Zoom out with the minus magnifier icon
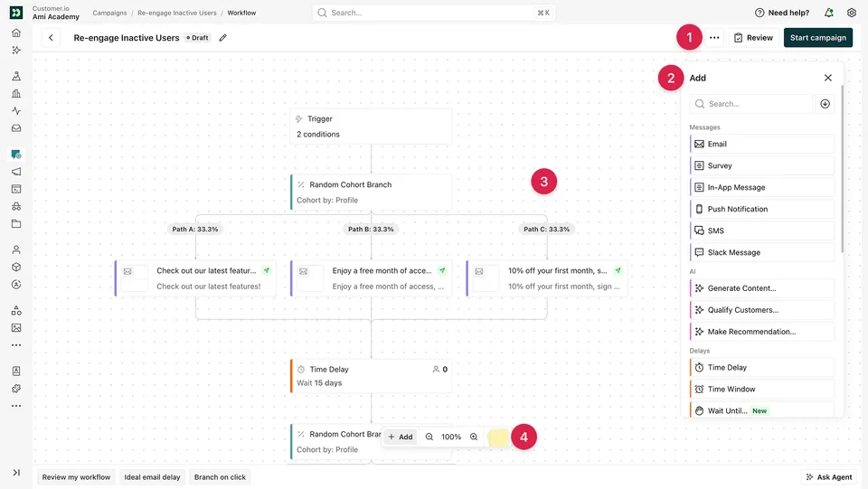This screenshot has height=489, width=868. pyautogui.click(x=429, y=437)
